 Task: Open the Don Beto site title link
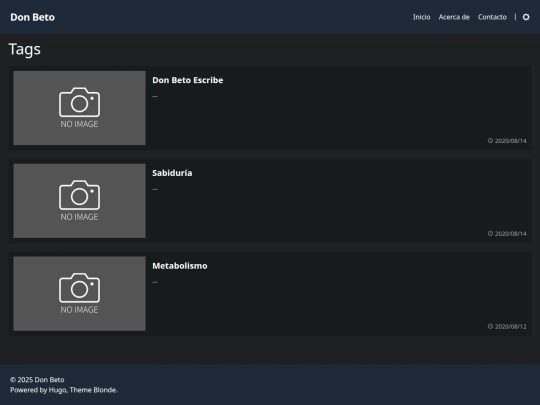click(x=32, y=17)
